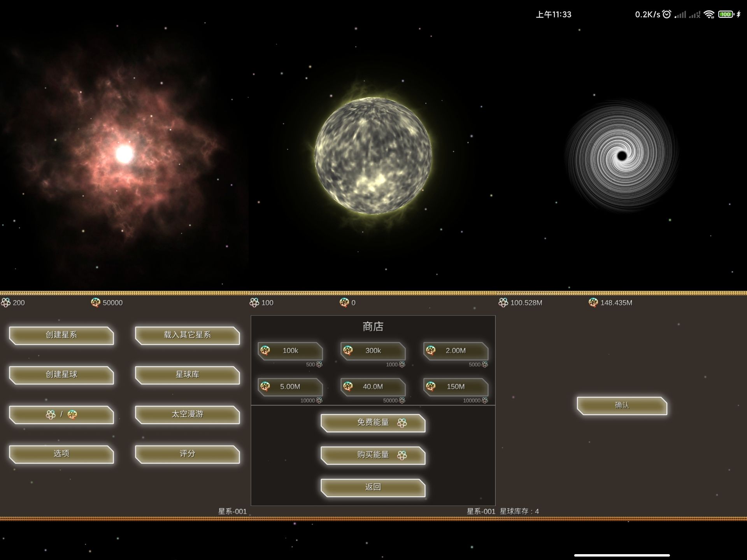Tap 购买能量 to buy energy

tap(373, 455)
